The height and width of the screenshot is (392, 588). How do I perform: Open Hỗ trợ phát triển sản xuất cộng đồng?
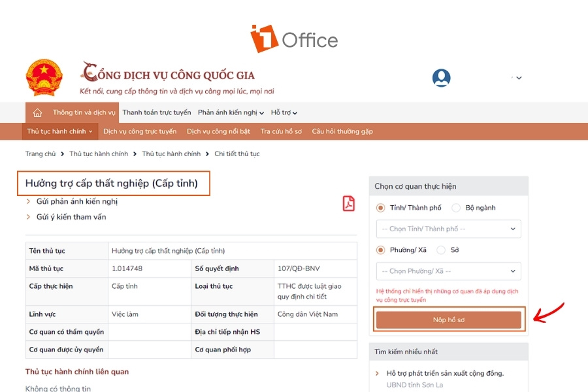[x=445, y=373]
